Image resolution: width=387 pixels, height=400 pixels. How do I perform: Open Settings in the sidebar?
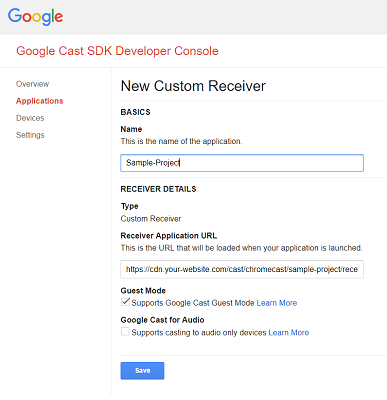[30, 135]
